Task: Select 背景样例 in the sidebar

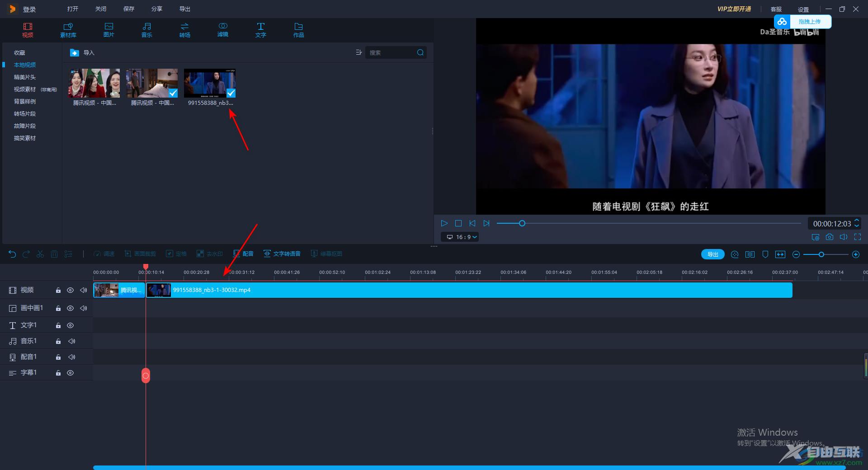Action: [x=25, y=102]
